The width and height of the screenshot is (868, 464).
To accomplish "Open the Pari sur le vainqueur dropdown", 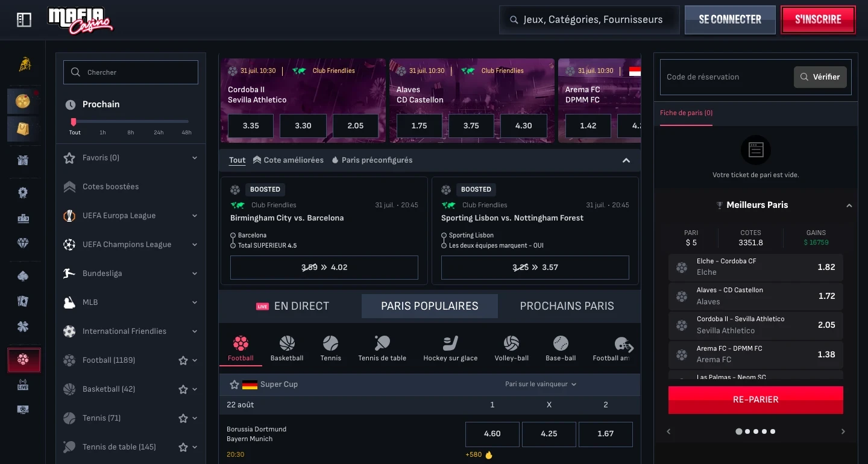I will tap(541, 384).
